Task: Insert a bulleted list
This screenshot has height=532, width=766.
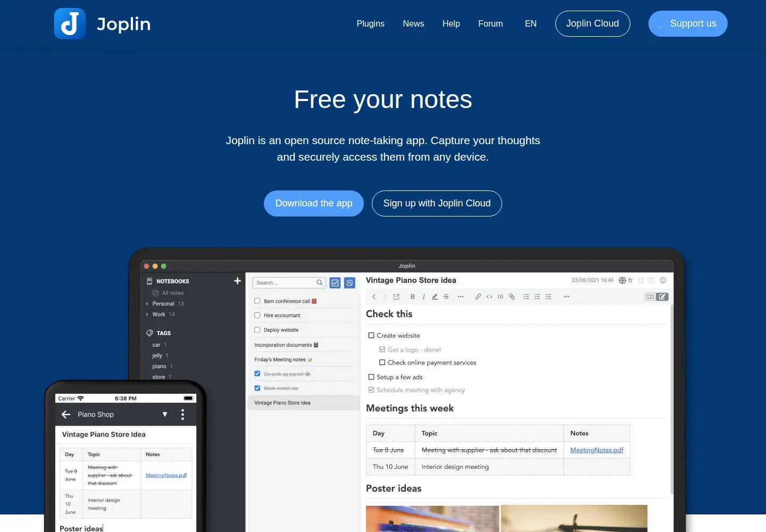Action: (x=526, y=297)
